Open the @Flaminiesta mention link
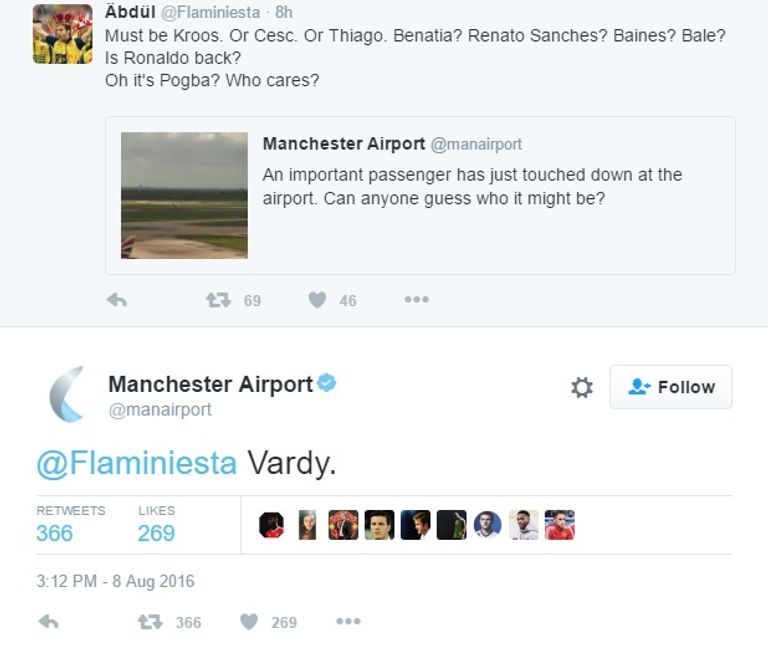 [x=137, y=463]
